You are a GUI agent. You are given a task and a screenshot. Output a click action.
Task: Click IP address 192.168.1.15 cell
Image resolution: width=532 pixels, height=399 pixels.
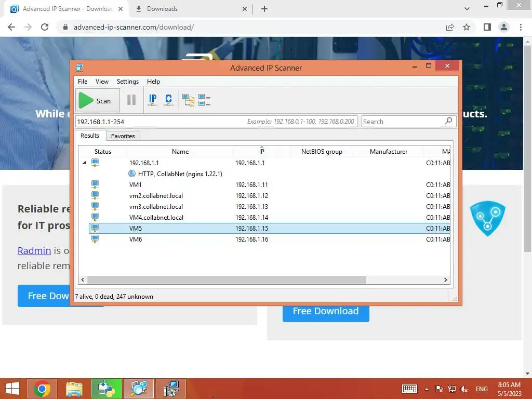point(251,229)
